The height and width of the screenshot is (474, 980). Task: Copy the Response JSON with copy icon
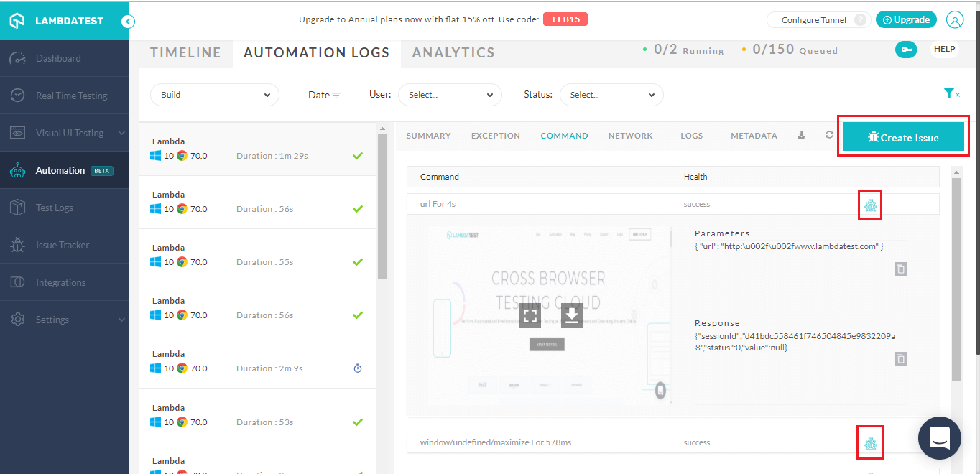(900, 358)
